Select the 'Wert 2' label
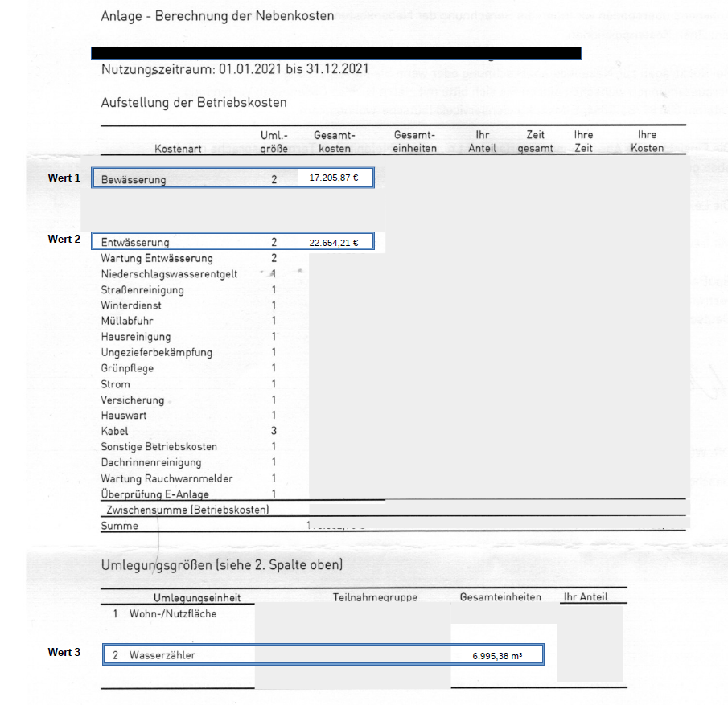 tap(64, 240)
